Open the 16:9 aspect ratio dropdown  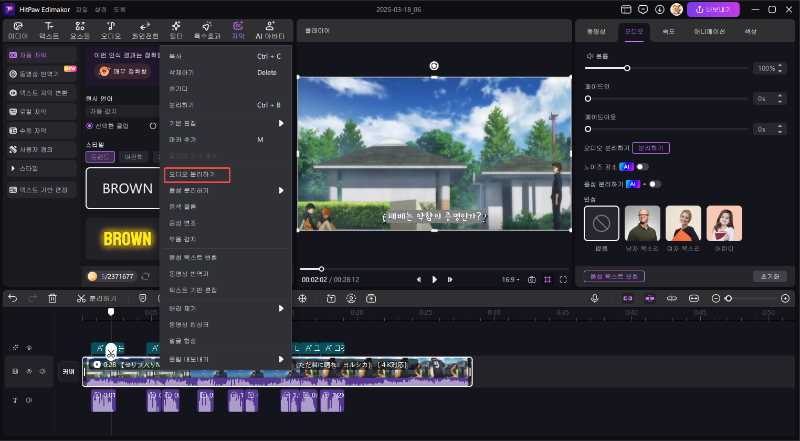[x=513, y=279]
